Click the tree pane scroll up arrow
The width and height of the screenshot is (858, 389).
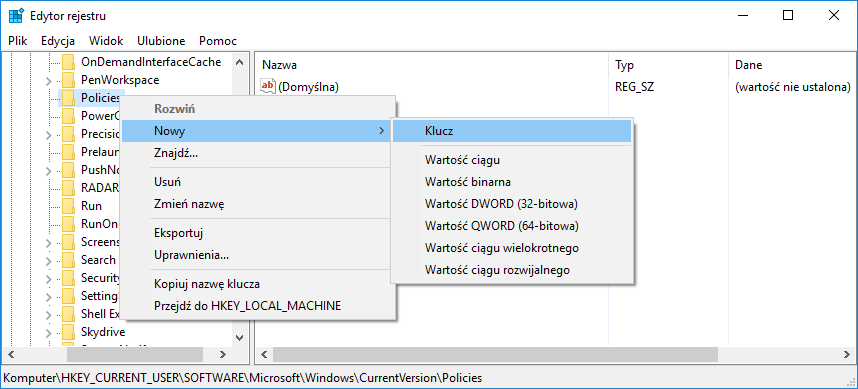point(239,62)
